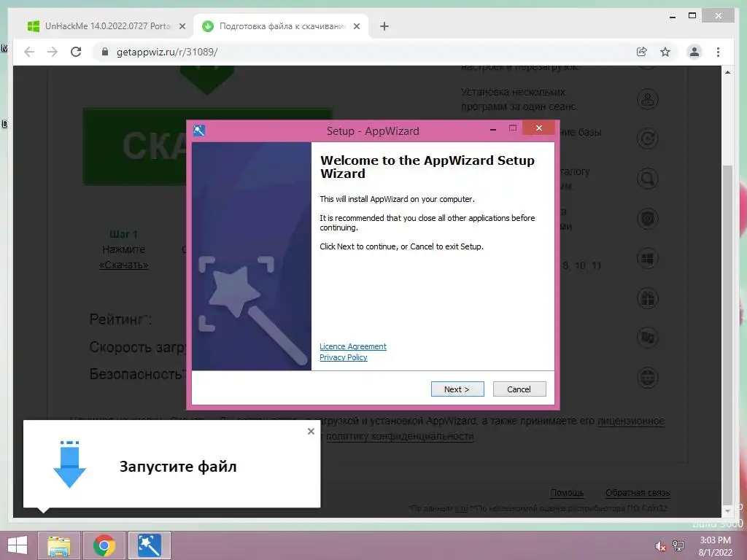Open Chrome's three-dot menu
Viewport: 747px width, 560px height.
718,52
